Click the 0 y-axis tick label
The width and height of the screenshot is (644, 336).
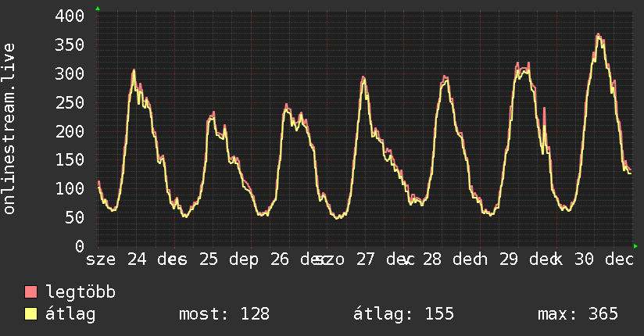pyautogui.click(x=80, y=246)
